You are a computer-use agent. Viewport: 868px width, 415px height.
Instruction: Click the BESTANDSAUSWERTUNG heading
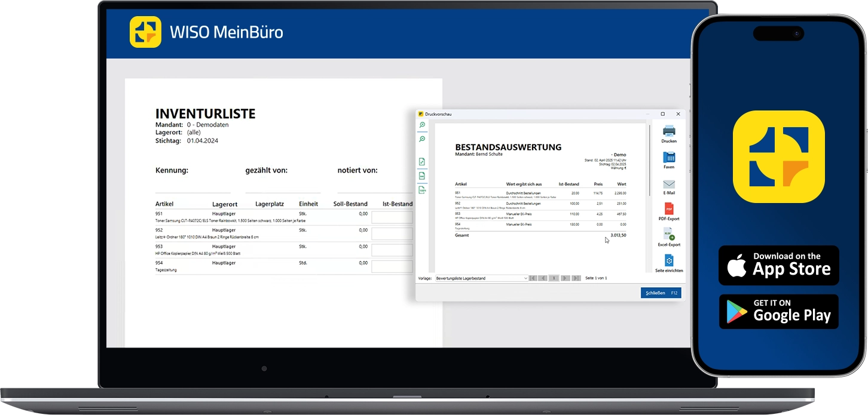508,147
